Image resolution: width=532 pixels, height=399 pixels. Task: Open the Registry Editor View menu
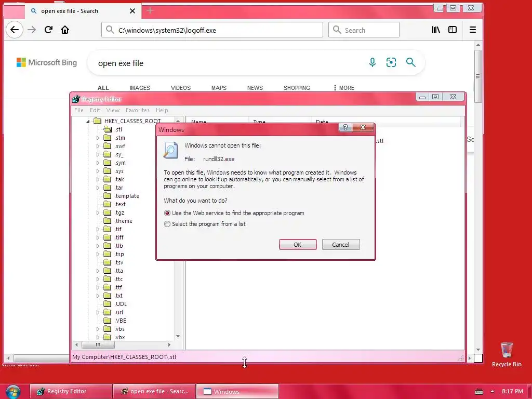tap(113, 110)
